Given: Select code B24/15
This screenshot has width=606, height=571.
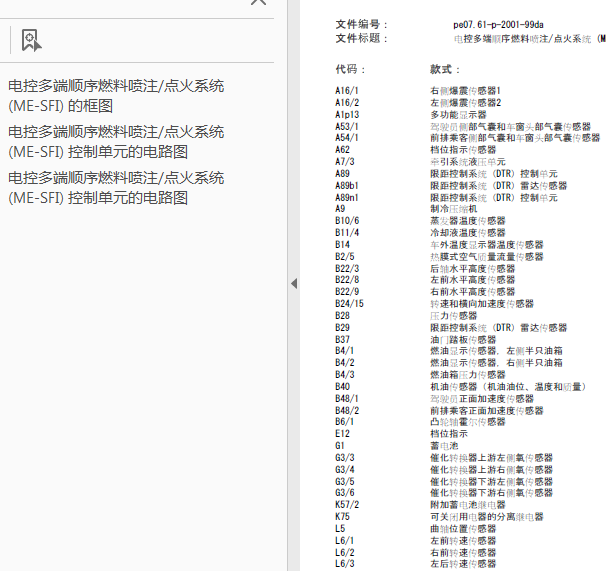Looking at the screenshot, I should pyautogui.click(x=349, y=303).
